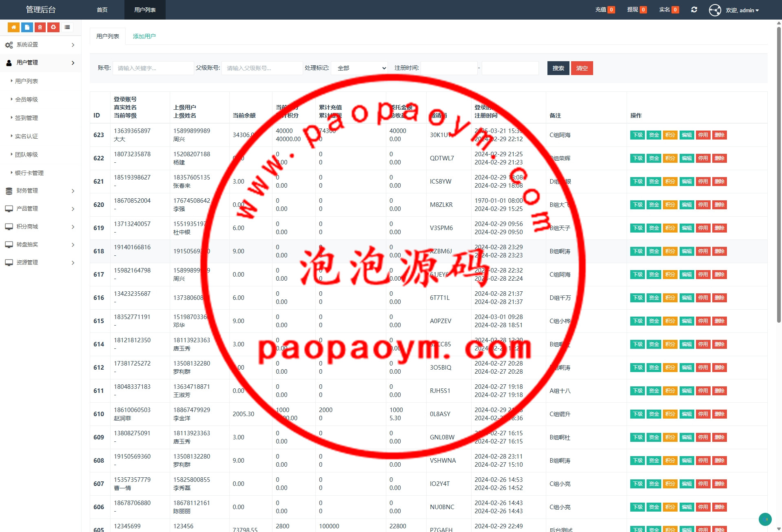Toggle the sidebar list menu icon
This screenshot has height=532, width=782.
[67, 27]
